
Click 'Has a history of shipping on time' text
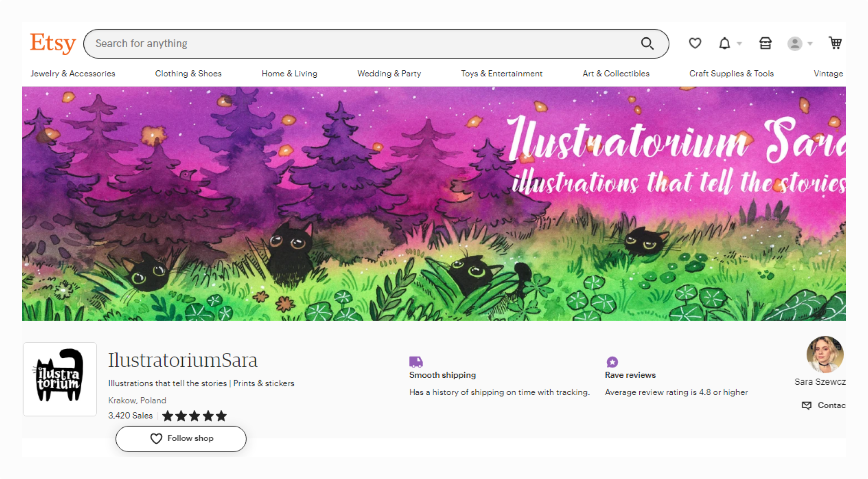(500, 392)
